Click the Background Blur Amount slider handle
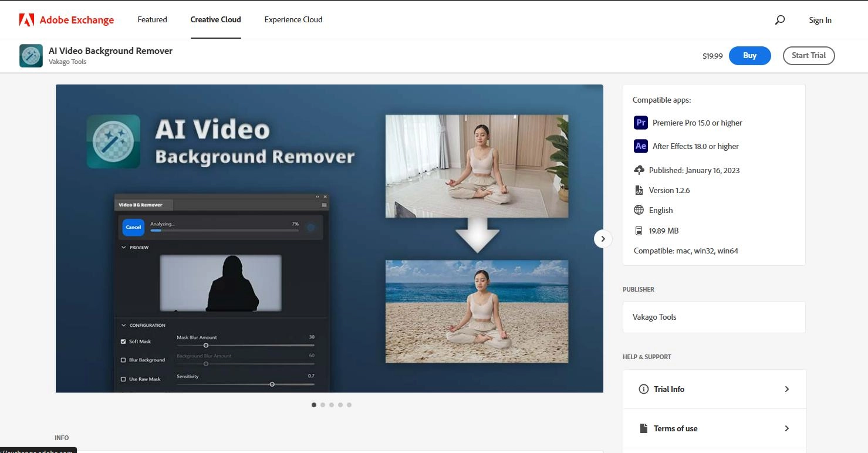Screen dimensions: 868x453 point(206,364)
